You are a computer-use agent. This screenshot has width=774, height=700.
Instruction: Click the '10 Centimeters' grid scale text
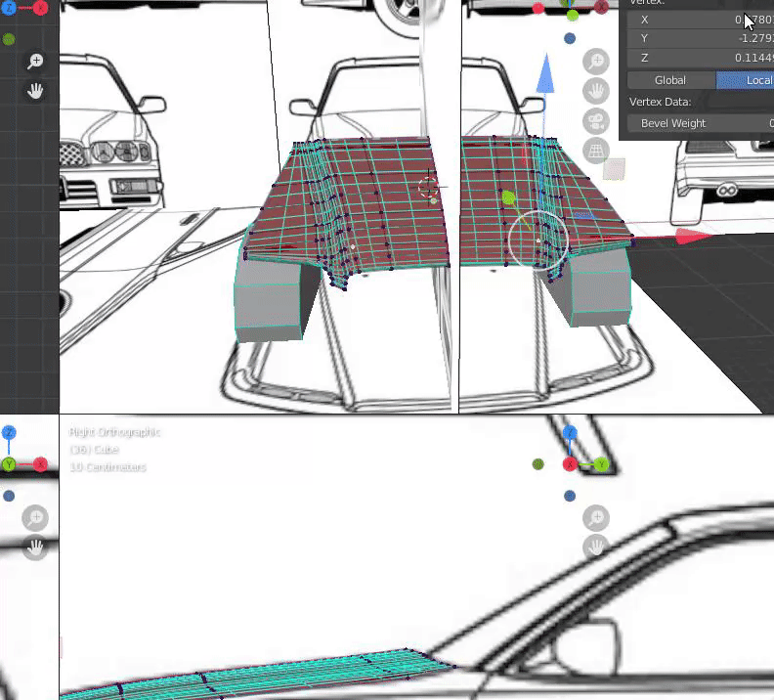[108, 467]
